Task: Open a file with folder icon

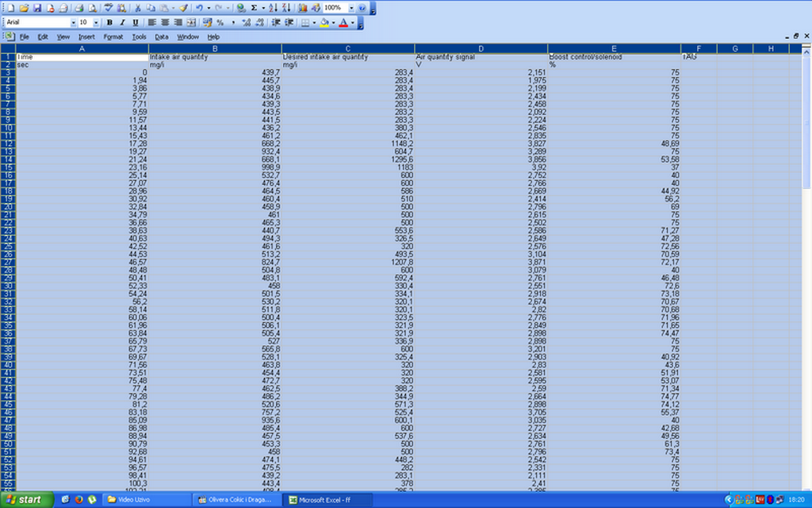Action: point(24,8)
